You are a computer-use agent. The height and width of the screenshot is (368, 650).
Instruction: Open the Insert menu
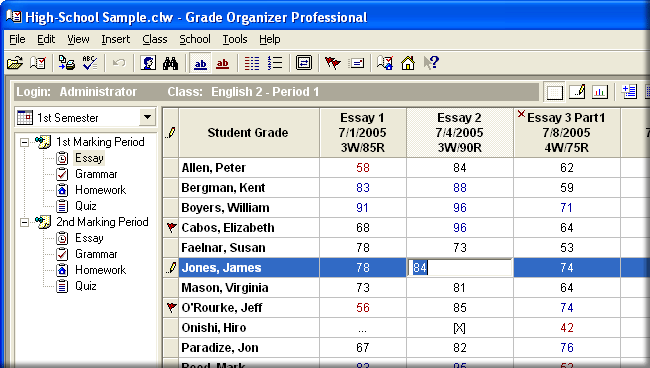coord(116,39)
